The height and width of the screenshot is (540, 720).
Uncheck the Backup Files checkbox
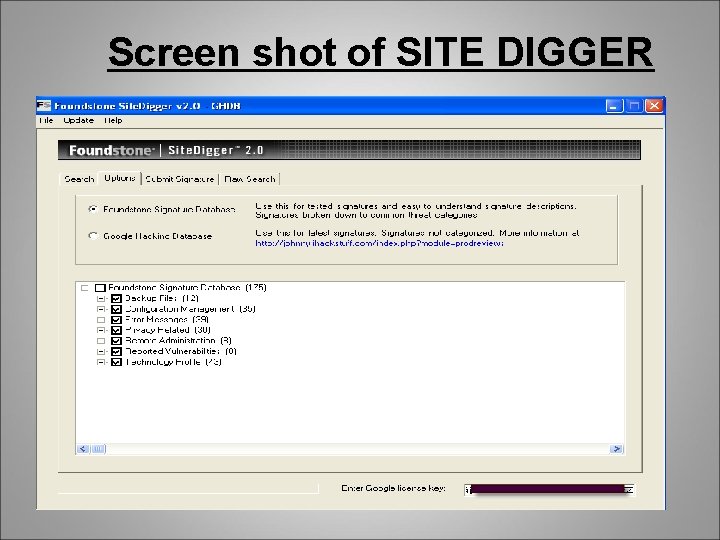[116, 298]
